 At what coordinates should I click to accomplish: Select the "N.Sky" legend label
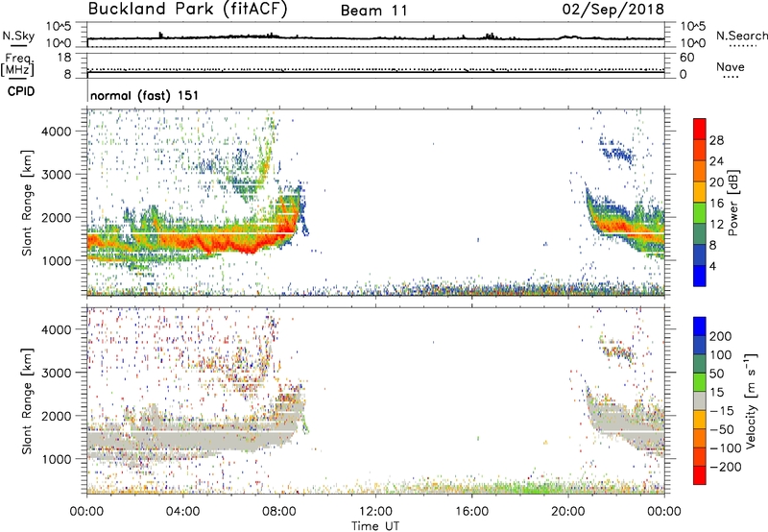18,36
